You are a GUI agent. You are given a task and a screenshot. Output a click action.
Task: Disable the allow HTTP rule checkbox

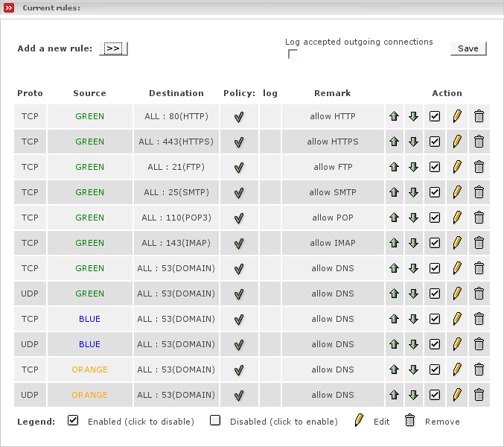[x=436, y=116]
